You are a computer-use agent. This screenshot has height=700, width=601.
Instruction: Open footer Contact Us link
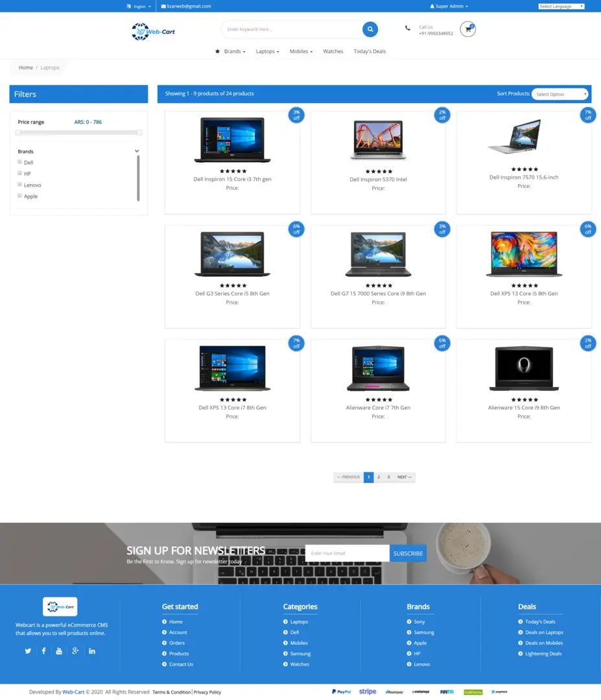pyautogui.click(x=181, y=664)
